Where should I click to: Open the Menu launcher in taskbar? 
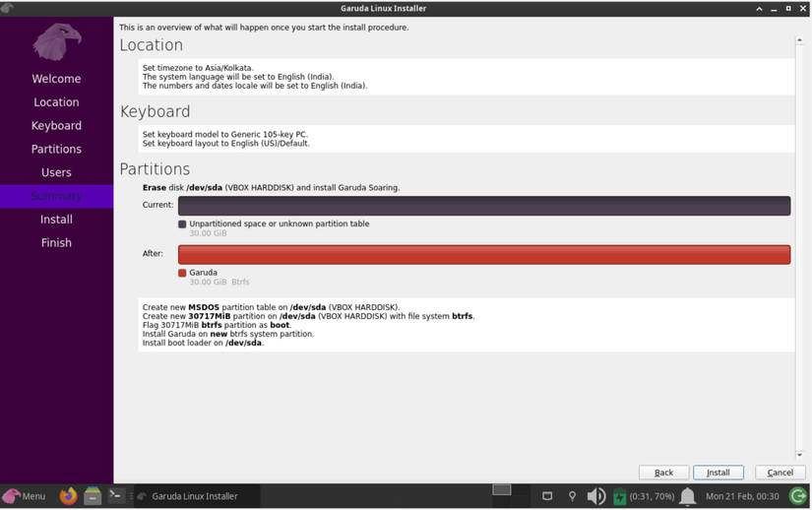pos(24,496)
